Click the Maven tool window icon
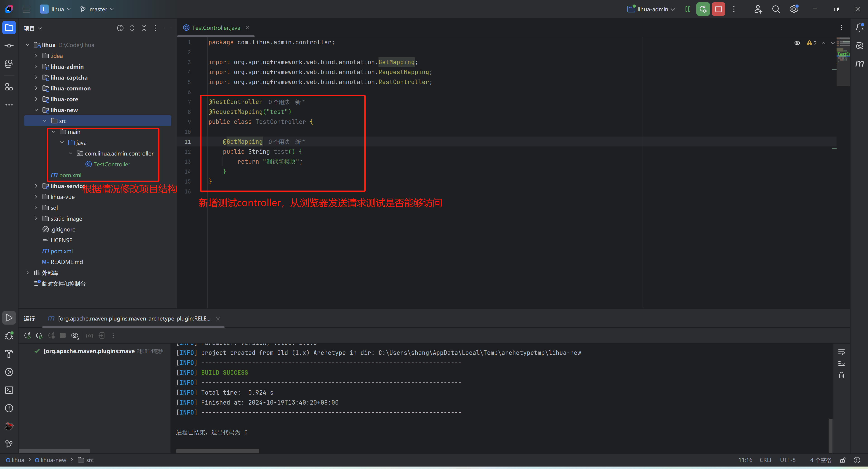Viewport: 868px width, 469px height. pyautogui.click(x=860, y=63)
